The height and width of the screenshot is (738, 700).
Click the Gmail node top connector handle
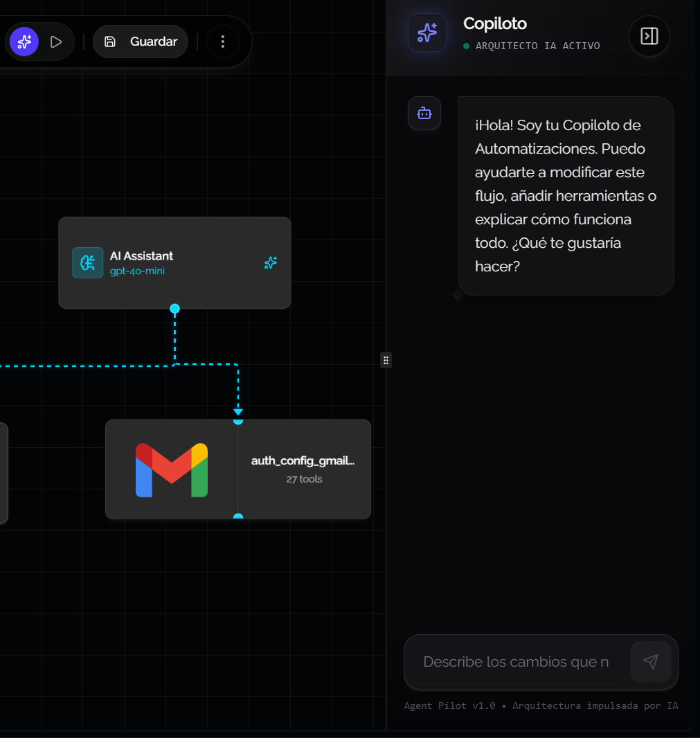(238, 420)
